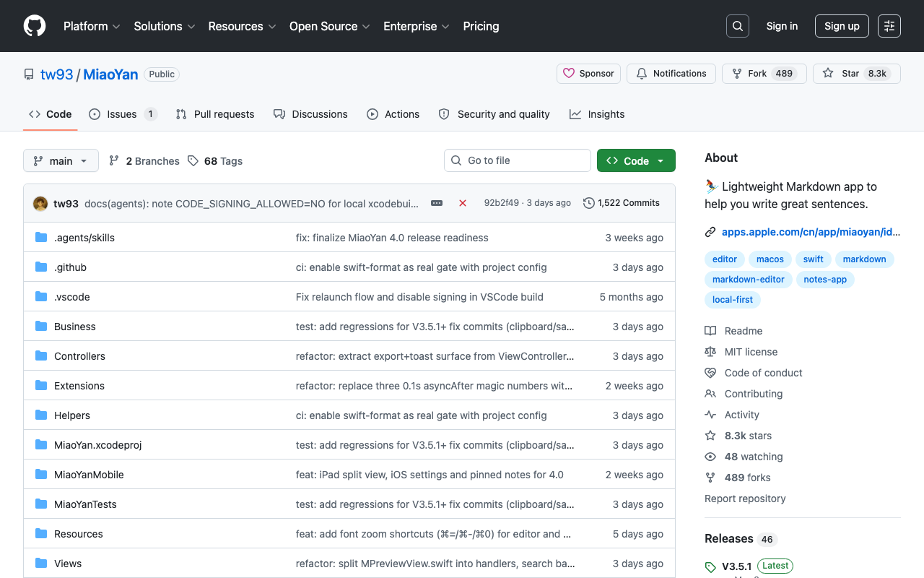Open the appearance settings sliders icon

[889, 26]
